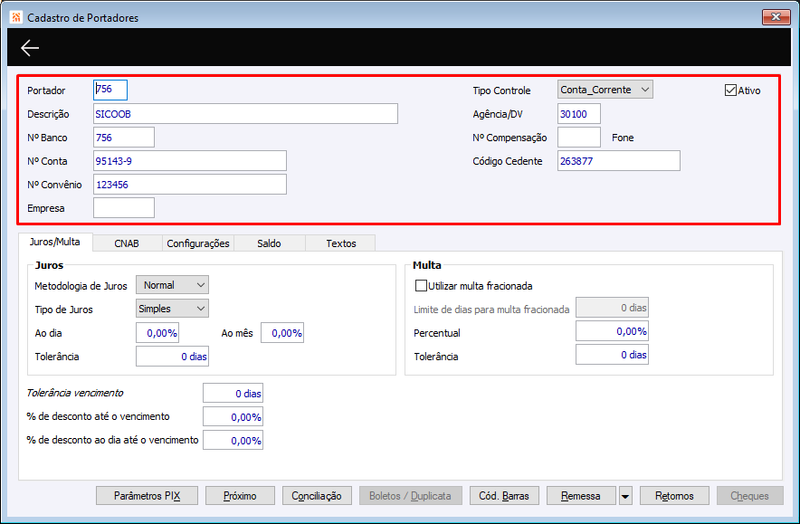Click the back arrow icon
Screen dimensions: 800x524
[x=30, y=48]
